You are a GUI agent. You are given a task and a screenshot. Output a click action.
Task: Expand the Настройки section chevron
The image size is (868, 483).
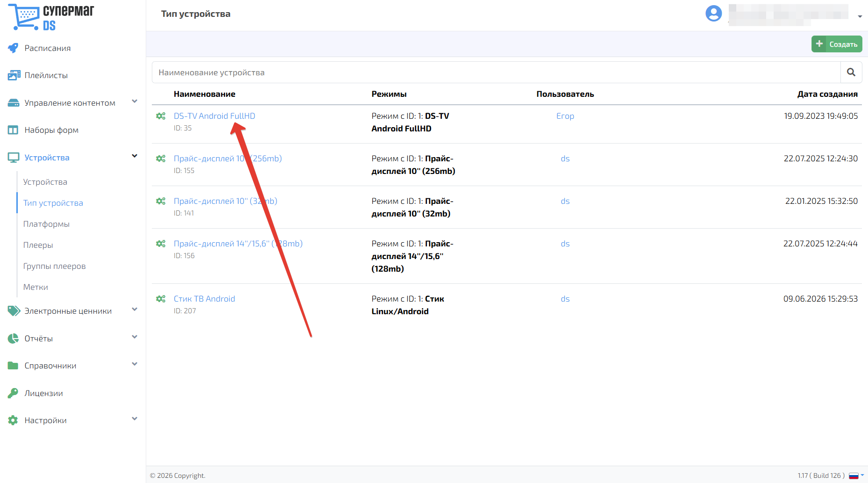(135, 419)
